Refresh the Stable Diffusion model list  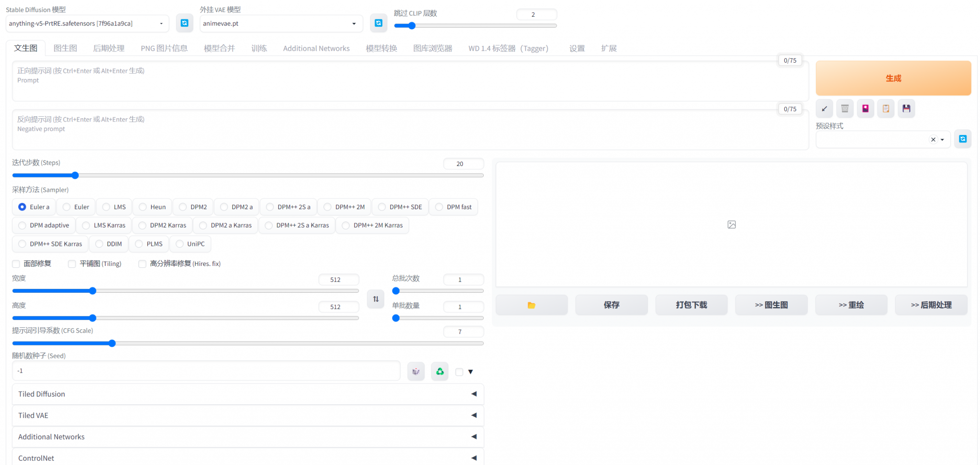point(185,22)
